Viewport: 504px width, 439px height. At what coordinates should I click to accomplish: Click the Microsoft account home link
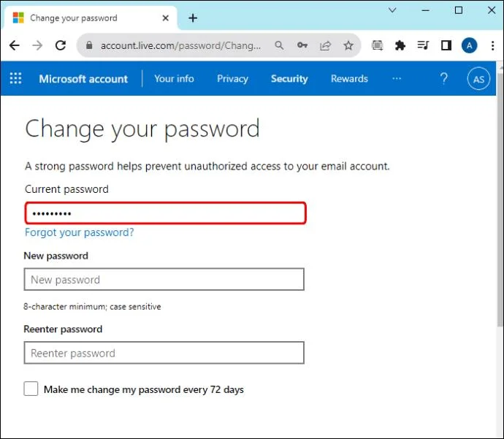click(x=83, y=79)
